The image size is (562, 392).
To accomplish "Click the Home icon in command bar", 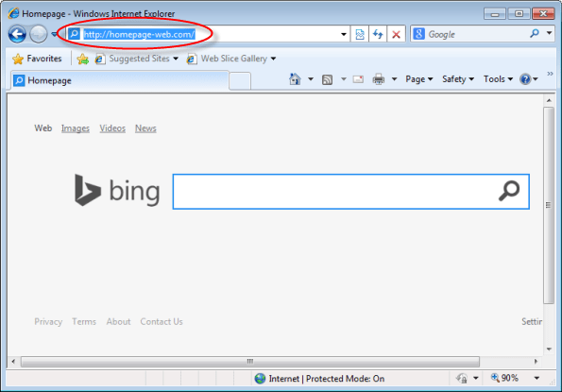I will pos(295,78).
